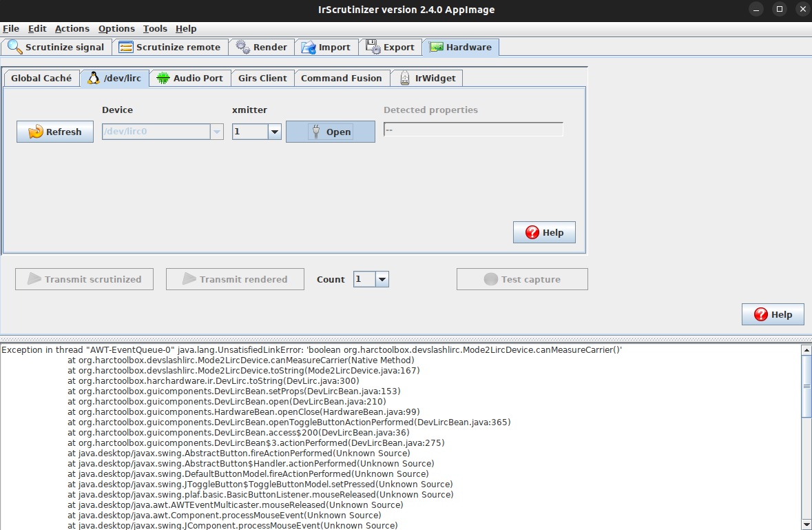Image resolution: width=812 pixels, height=530 pixels.
Task: Click the green Audio Port waveform icon
Action: coord(163,79)
